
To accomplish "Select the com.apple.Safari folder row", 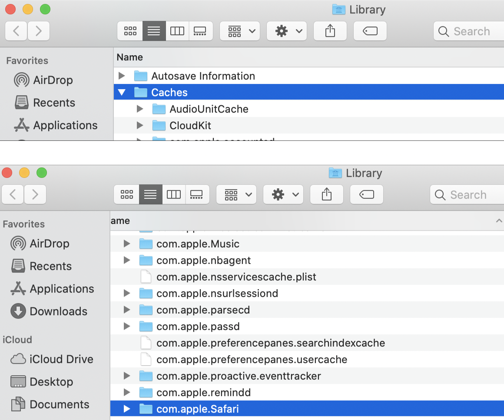I will (307, 409).
